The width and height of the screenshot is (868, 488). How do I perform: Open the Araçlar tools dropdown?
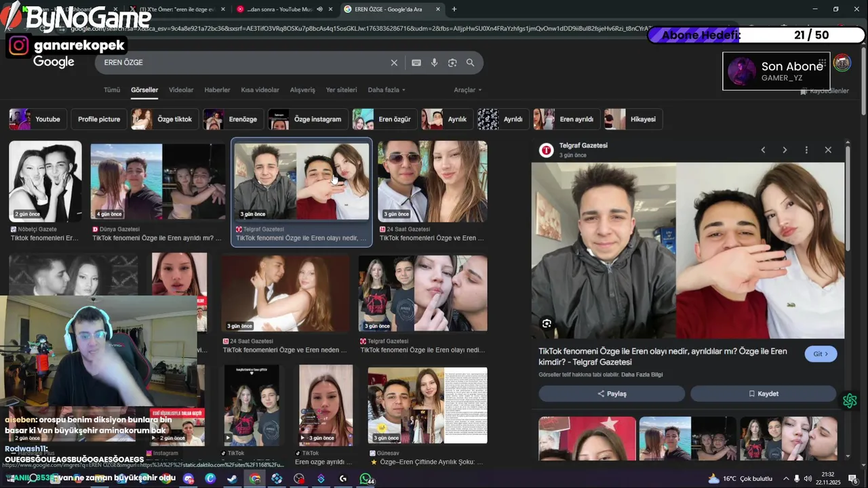click(x=468, y=89)
